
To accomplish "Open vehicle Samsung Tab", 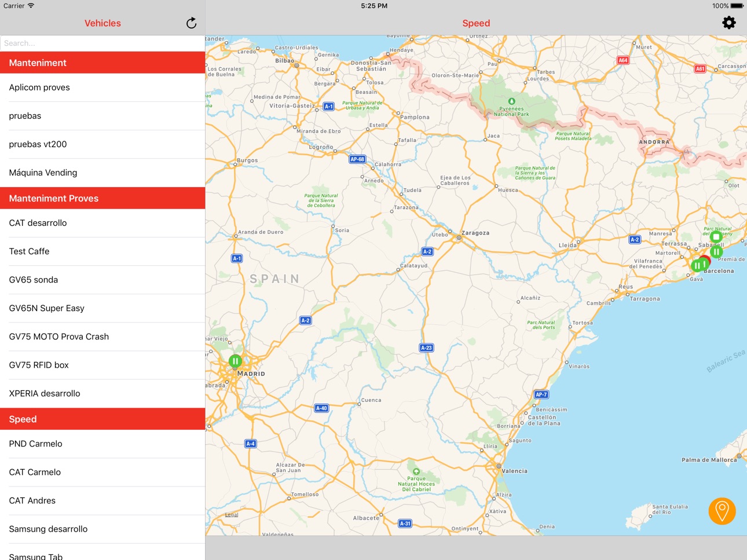I will (102, 553).
